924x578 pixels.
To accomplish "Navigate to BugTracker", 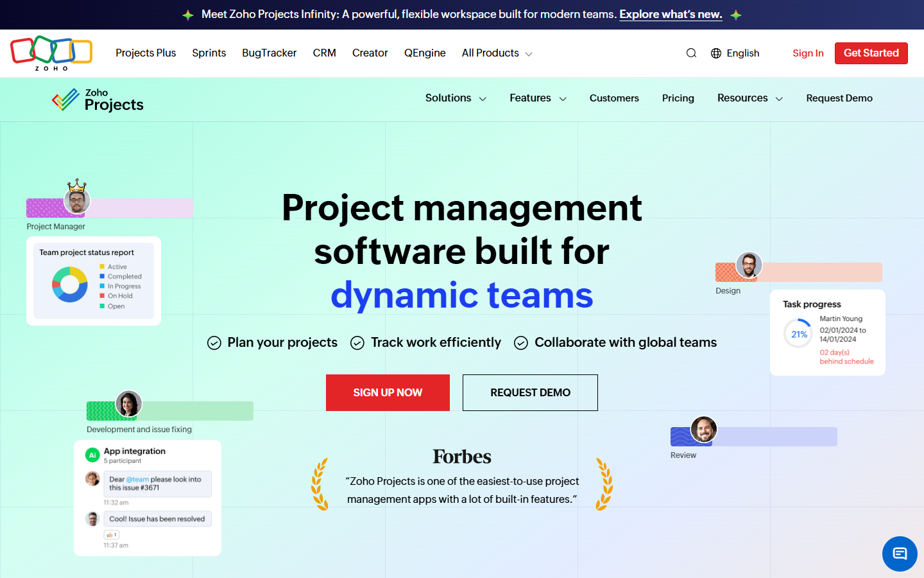I will click(x=269, y=53).
